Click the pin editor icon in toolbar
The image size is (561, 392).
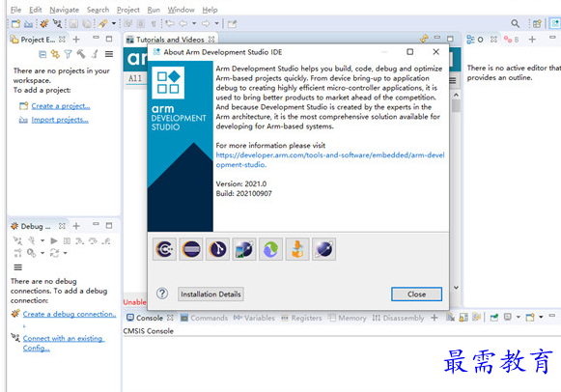point(232,24)
